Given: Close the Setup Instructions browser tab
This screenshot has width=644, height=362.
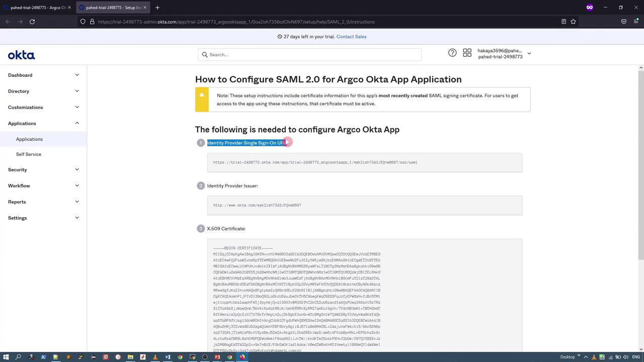Looking at the screenshot, I should (145, 8).
